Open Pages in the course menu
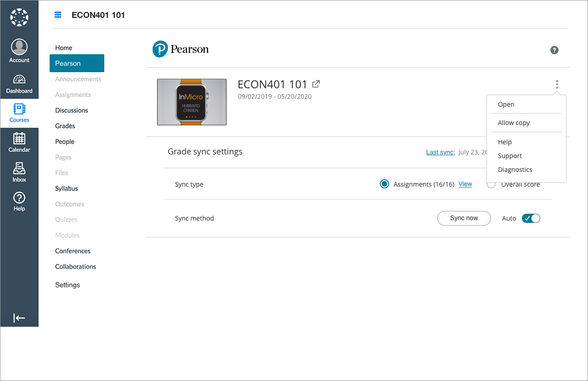This screenshot has height=381, width=588. (x=63, y=157)
